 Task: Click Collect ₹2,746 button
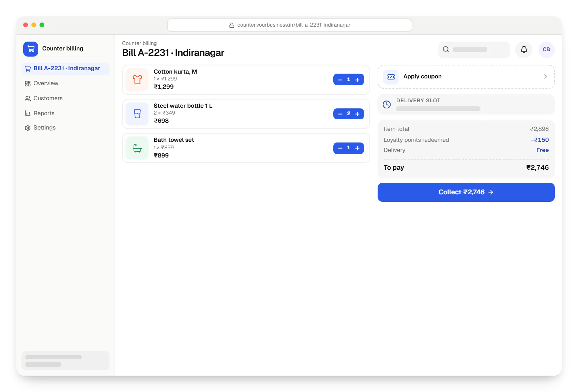[x=466, y=192]
